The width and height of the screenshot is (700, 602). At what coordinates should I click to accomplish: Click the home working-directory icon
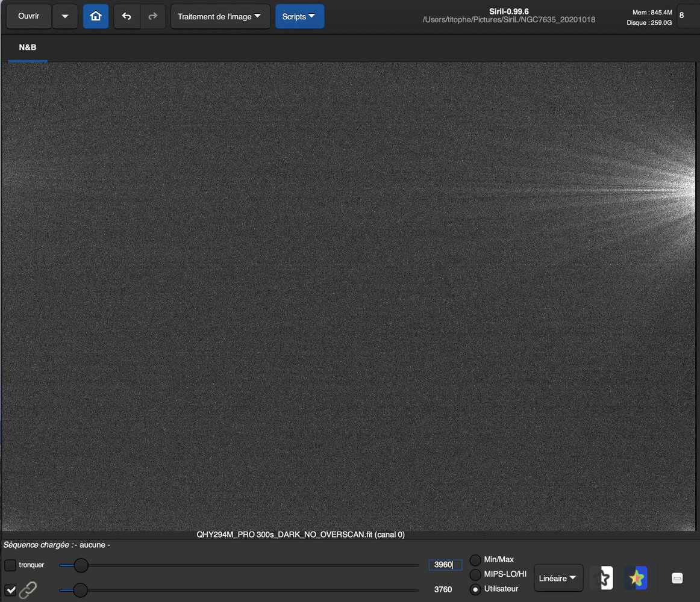[96, 16]
